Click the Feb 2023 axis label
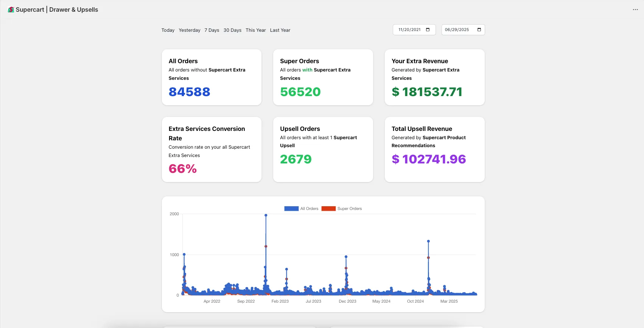Viewport: 644px width, 328px height. click(x=280, y=302)
